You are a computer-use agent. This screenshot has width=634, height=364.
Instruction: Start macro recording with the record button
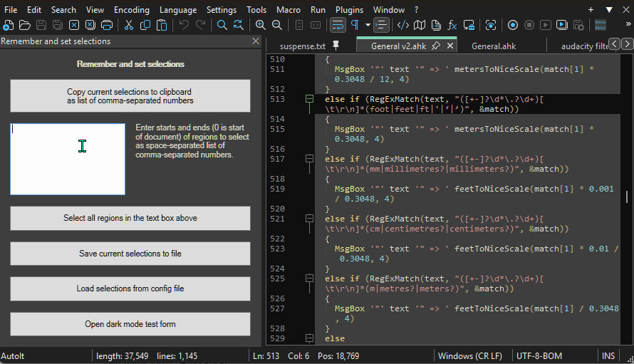[x=513, y=25]
